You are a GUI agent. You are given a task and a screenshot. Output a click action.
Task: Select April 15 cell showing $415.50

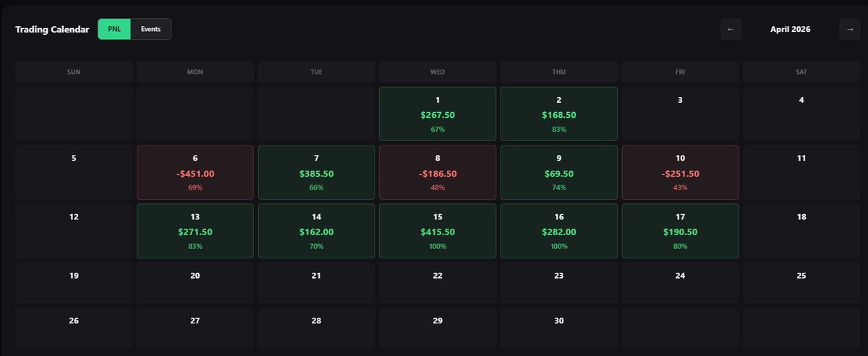click(x=438, y=231)
